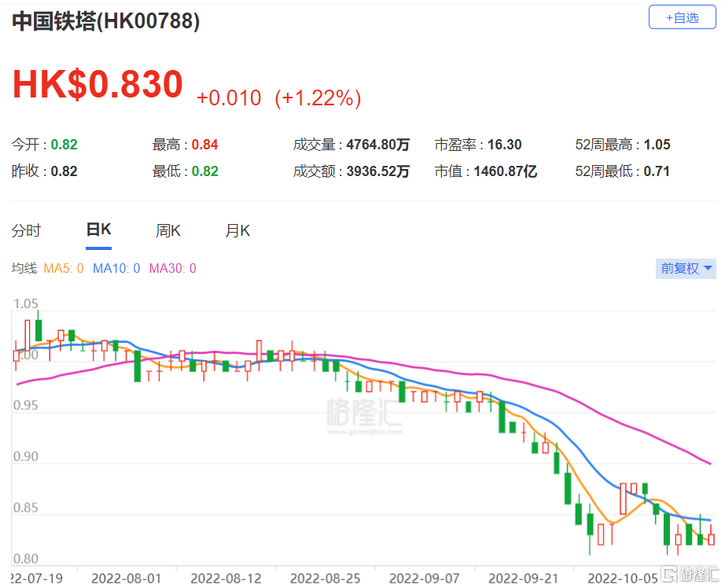Click the 今开 opening price value 0.82
Screen dimensions: 725x588
tap(64, 145)
